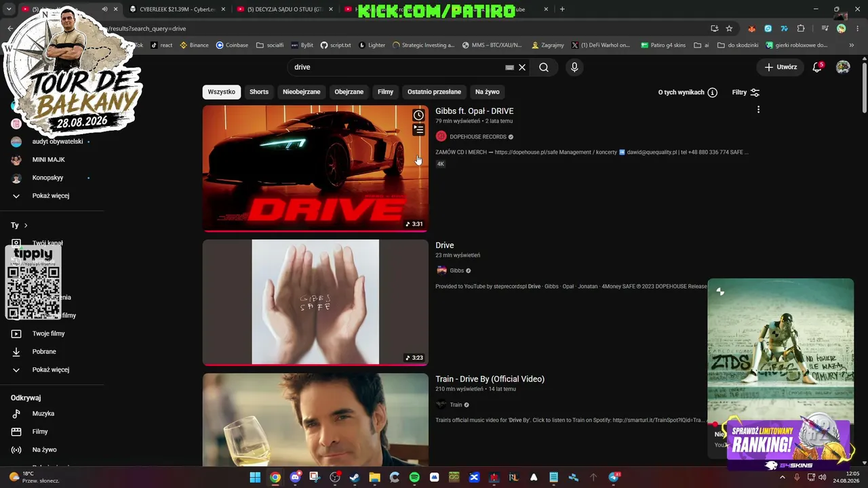
Task: Open File Explorer from the taskbar
Action: (374, 477)
